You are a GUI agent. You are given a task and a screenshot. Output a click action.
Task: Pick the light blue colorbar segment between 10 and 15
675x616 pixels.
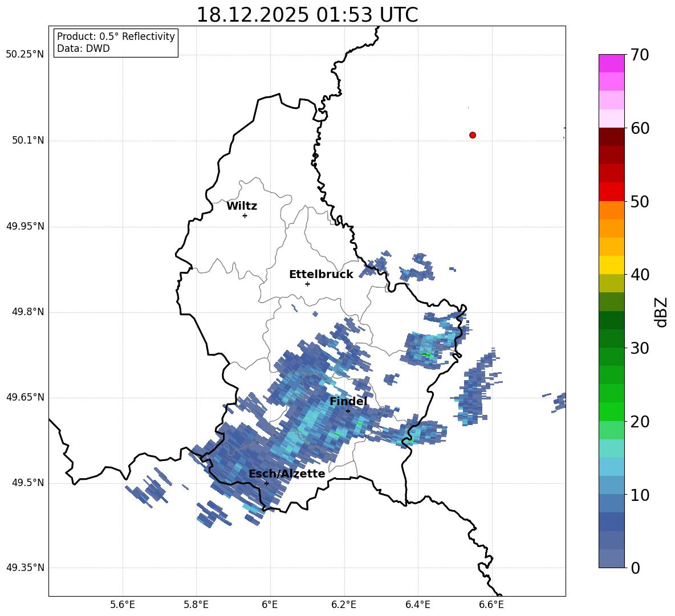coord(611,466)
